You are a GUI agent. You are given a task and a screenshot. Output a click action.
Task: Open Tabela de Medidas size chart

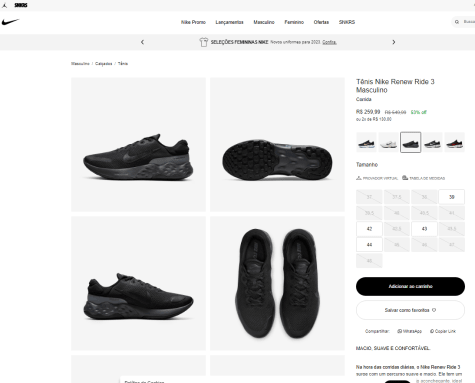click(423, 178)
